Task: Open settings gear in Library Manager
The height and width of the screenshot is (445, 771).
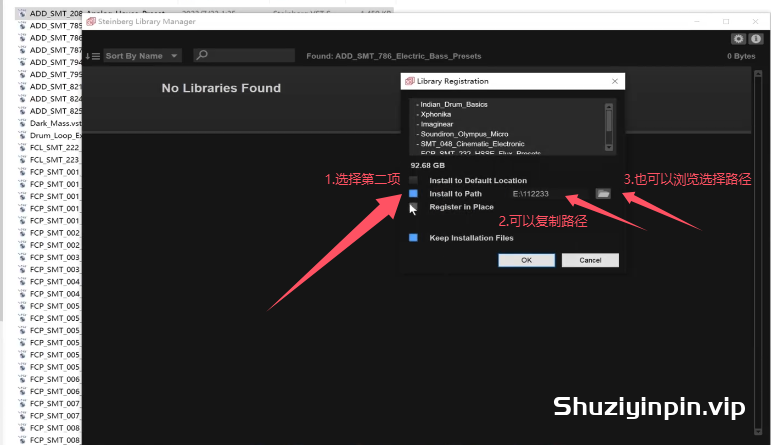Action: [x=738, y=39]
